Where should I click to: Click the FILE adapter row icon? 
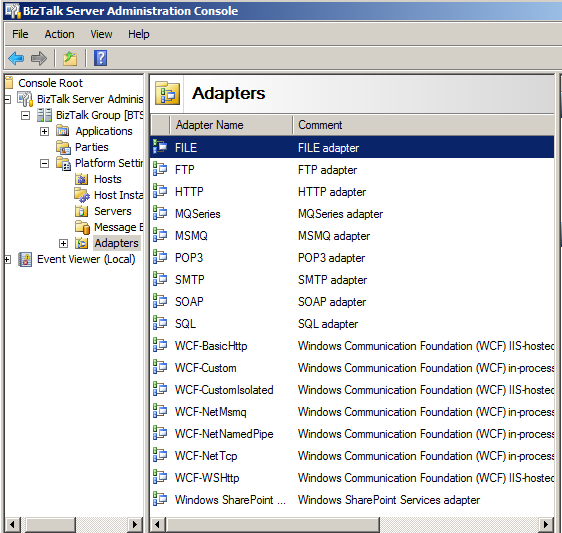160,147
